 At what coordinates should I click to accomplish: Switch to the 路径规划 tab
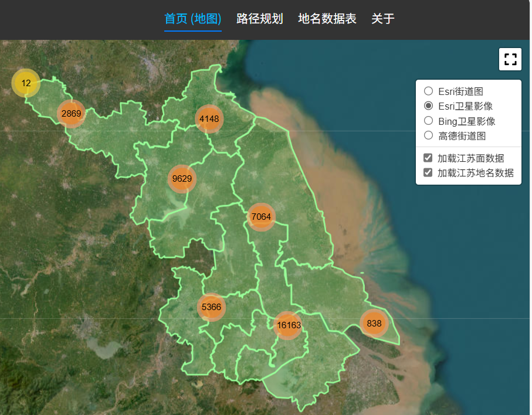pos(260,19)
